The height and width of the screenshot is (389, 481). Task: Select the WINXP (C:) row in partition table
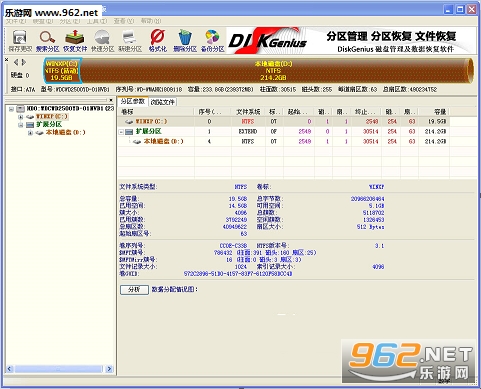pyautogui.click(x=283, y=122)
